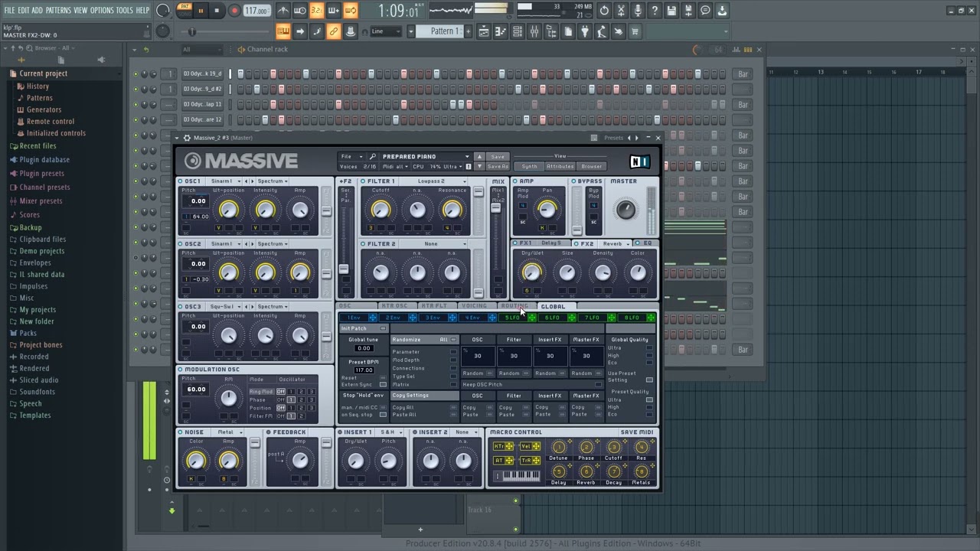This screenshot has width=980, height=551.
Task: Toggle the Noise section power indicator
Action: [181, 432]
